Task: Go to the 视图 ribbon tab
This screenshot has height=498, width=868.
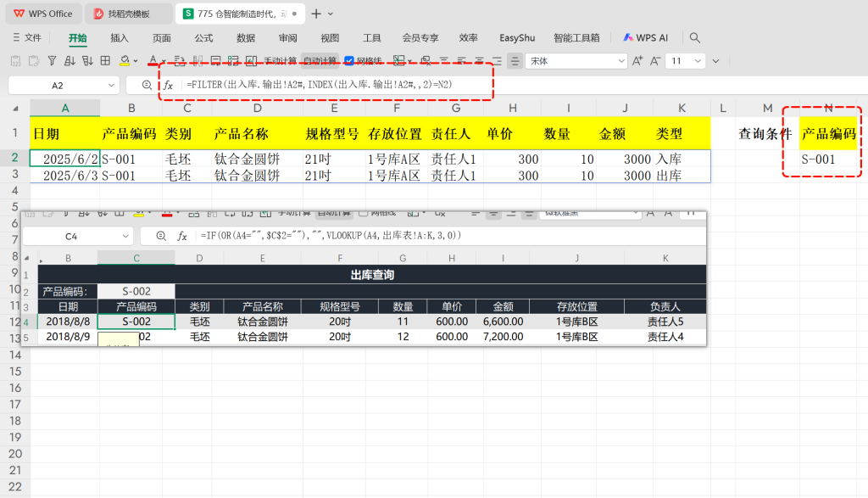Action: tap(330, 37)
